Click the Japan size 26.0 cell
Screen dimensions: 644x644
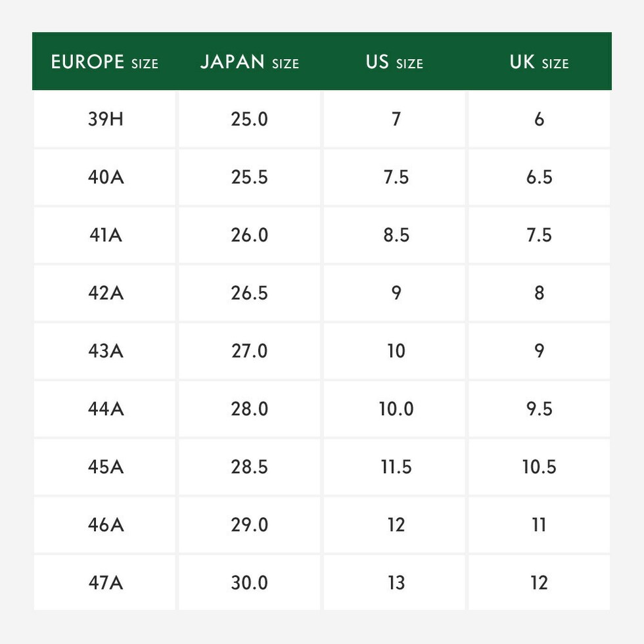250,235
